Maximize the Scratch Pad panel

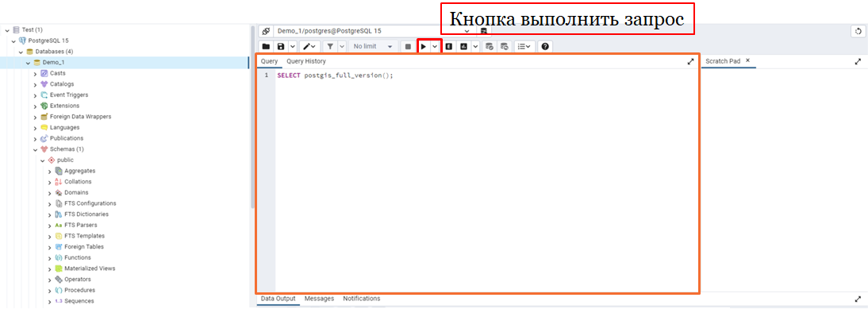[x=858, y=61]
